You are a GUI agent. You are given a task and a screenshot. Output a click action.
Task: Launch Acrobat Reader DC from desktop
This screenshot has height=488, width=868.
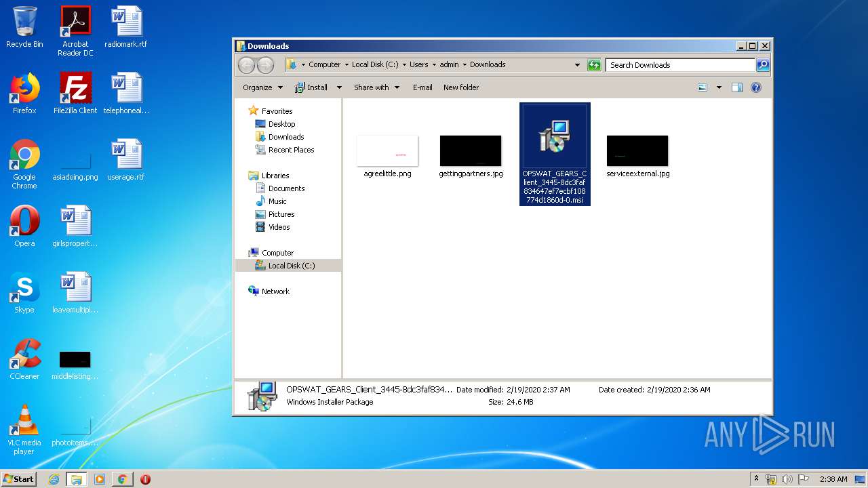75,31
